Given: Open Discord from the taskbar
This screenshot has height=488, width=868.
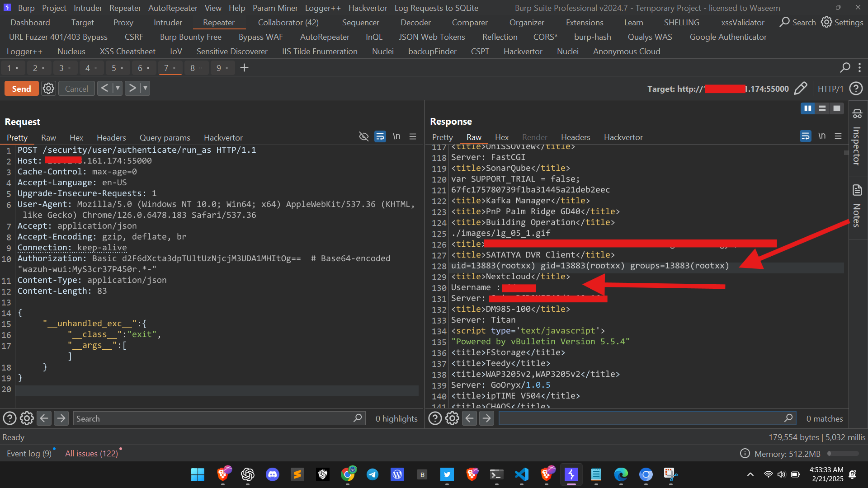Looking at the screenshot, I should 273,474.
